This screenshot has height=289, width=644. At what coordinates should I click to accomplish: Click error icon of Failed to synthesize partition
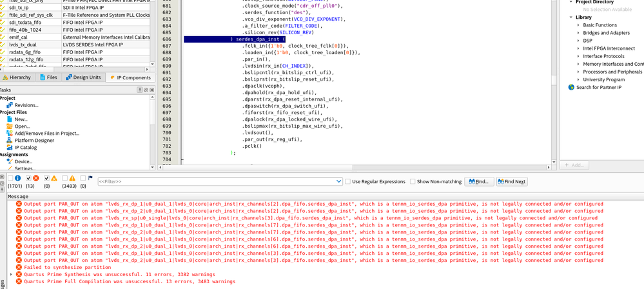click(19, 267)
